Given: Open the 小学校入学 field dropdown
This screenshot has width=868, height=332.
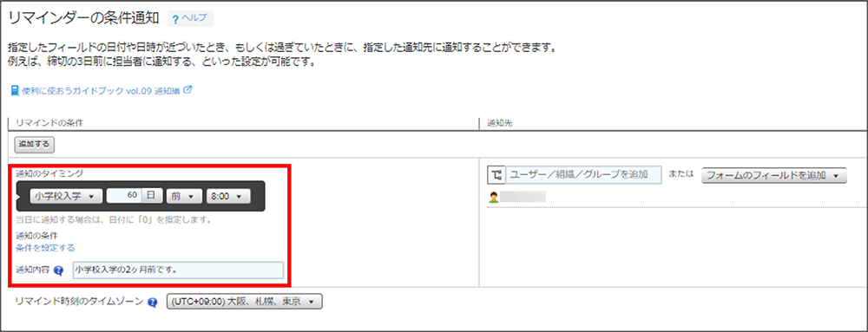Looking at the screenshot, I should (66, 196).
